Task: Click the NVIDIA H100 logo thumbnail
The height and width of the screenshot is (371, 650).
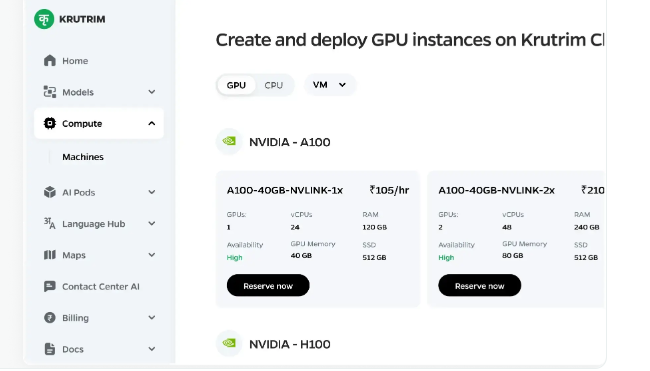Action: pos(229,344)
